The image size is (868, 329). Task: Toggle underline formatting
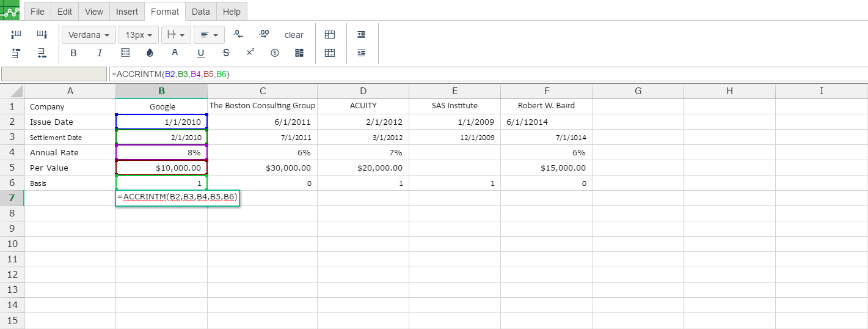click(201, 53)
